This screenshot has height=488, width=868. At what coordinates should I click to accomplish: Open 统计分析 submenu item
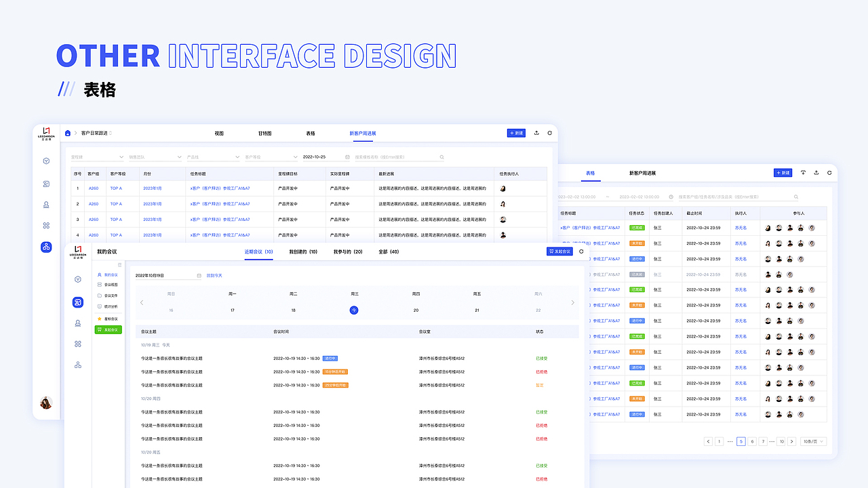pyautogui.click(x=108, y=306)
